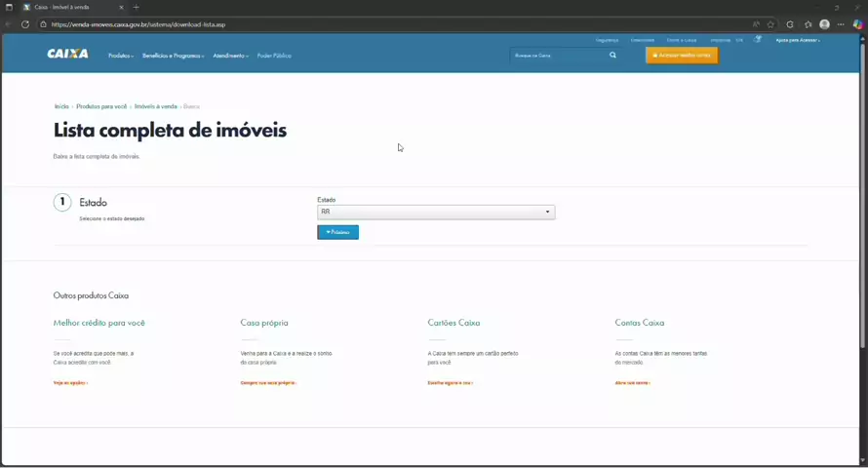The image size is (868, 468).
Task: Click the browser extensions icon
Action: tap(790, 24)
